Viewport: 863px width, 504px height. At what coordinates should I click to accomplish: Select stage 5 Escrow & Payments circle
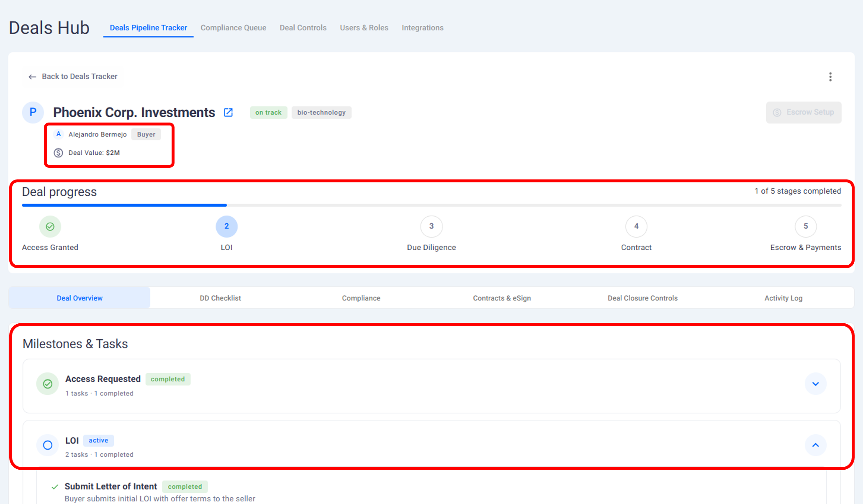(x=805, y=226)
